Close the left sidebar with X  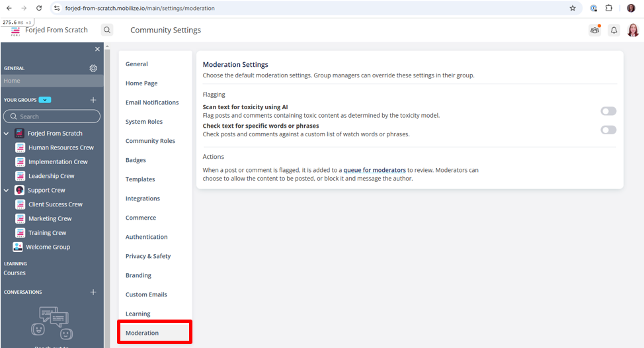click(97, 49)
